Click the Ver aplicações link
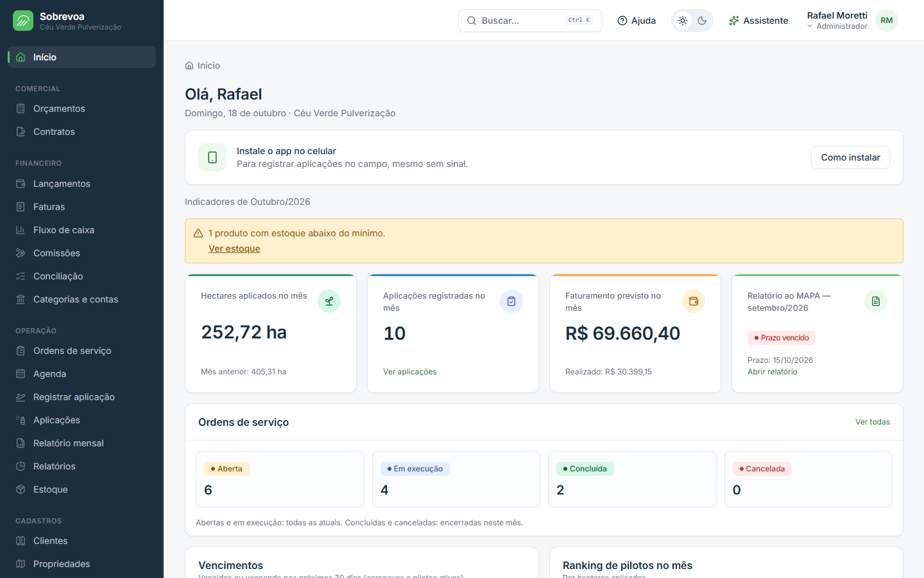Screen dimensions: 924x578 (410, 372)
